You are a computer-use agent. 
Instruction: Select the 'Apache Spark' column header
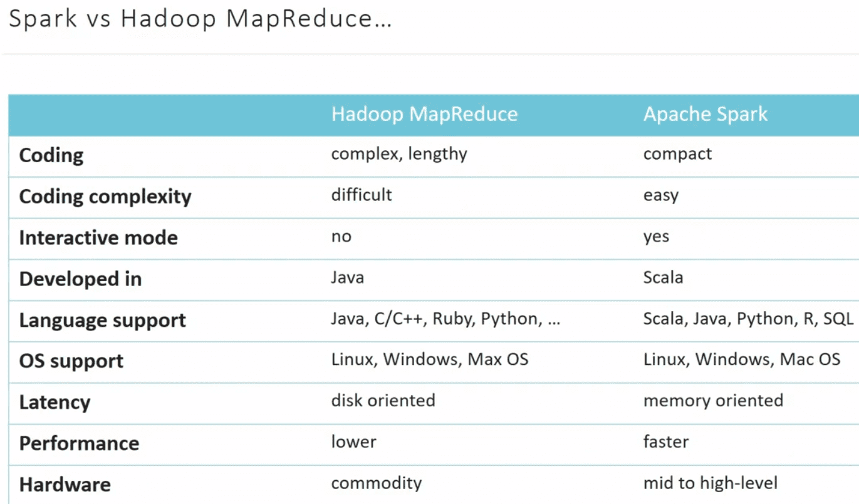(705, 115)
